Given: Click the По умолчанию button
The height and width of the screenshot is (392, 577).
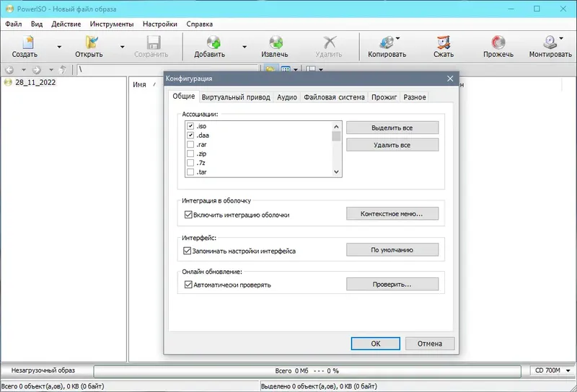Looking at the screenshot, I should click(x=392, y=250).
